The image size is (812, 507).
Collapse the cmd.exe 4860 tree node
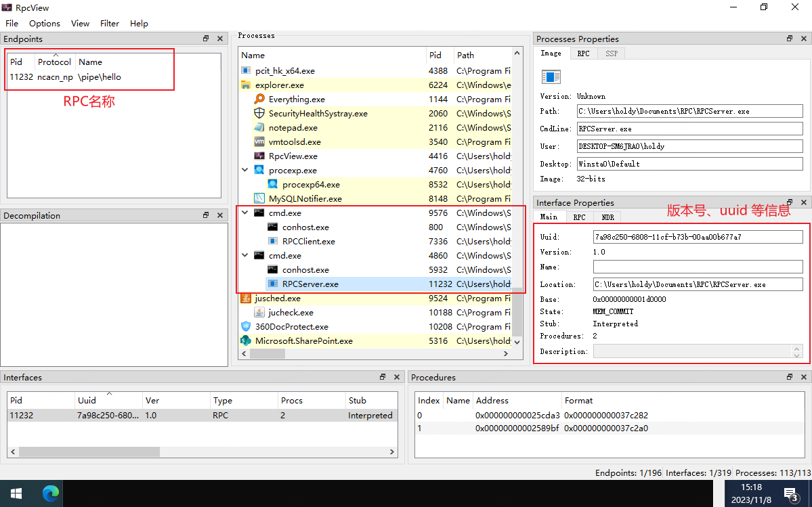pos(245,256)
